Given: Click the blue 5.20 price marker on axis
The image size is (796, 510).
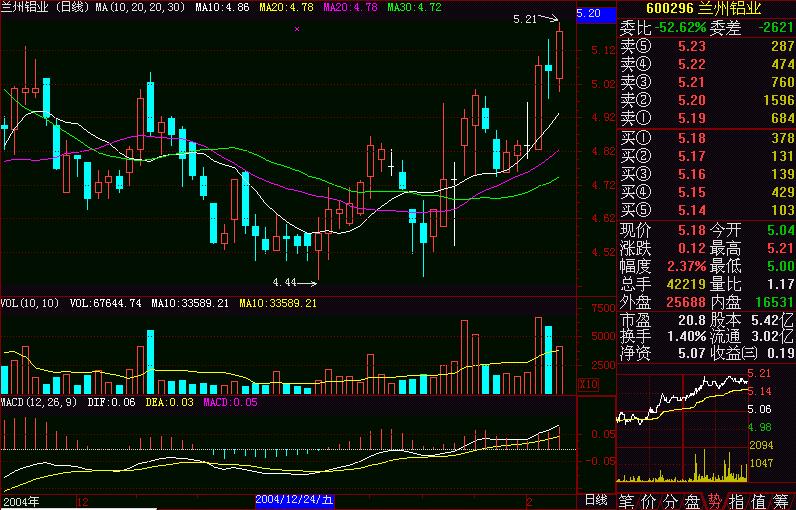Looking at the screenshot, I should pos(589,14).
